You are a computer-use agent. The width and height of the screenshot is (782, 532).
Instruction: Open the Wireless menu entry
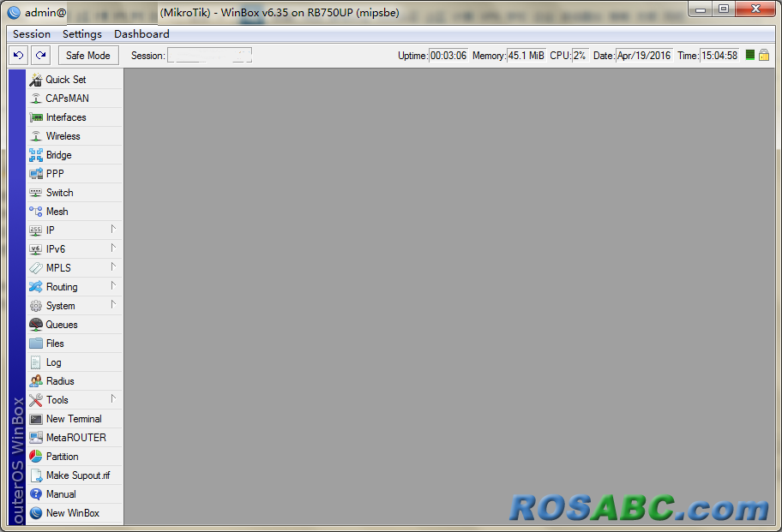[x=74, y=136]
